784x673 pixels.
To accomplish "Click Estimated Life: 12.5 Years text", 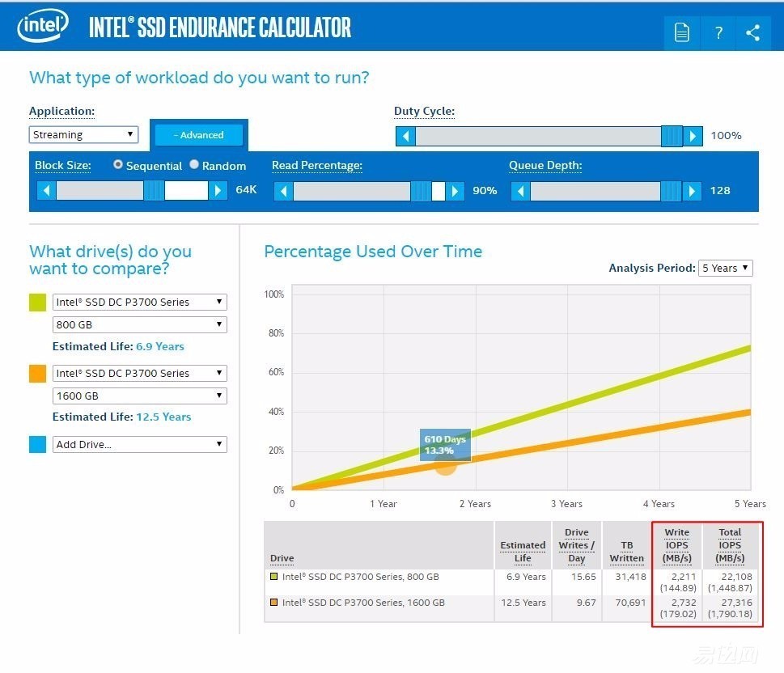I will tap(121, 417).
